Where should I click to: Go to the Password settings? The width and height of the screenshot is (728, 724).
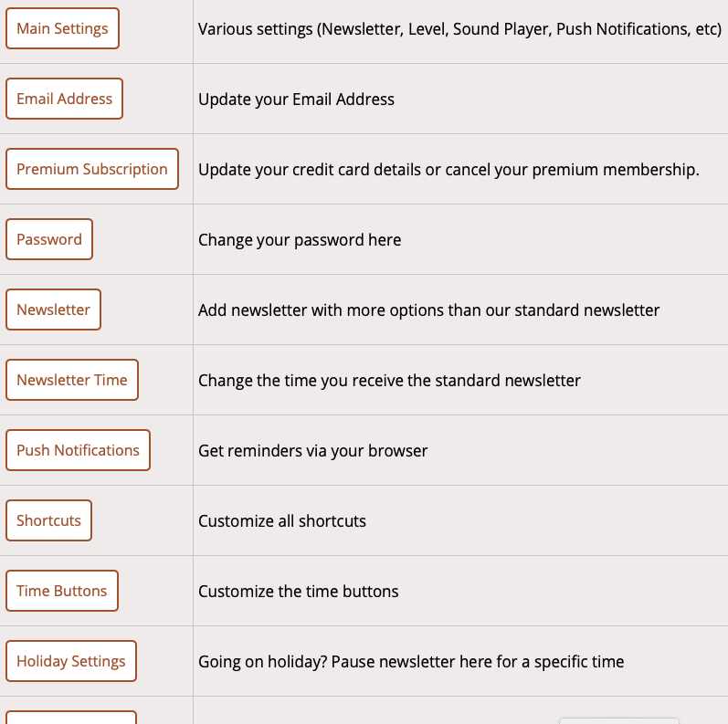point(49,239)
